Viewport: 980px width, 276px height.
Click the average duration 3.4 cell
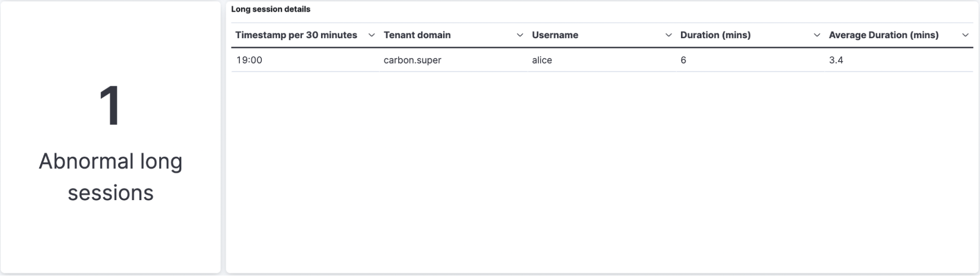pyautogui.click(x=899, y=60)
